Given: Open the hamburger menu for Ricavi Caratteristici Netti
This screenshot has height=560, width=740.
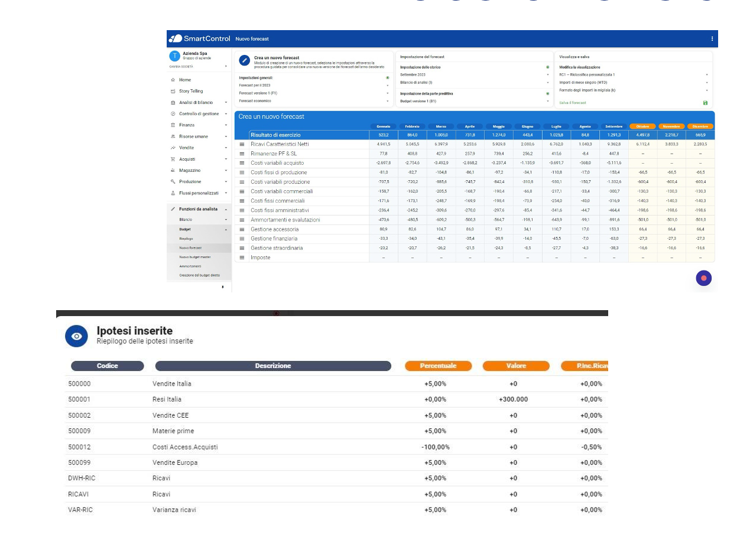Looking at the screenshot, I should click(x=242, y=144).
